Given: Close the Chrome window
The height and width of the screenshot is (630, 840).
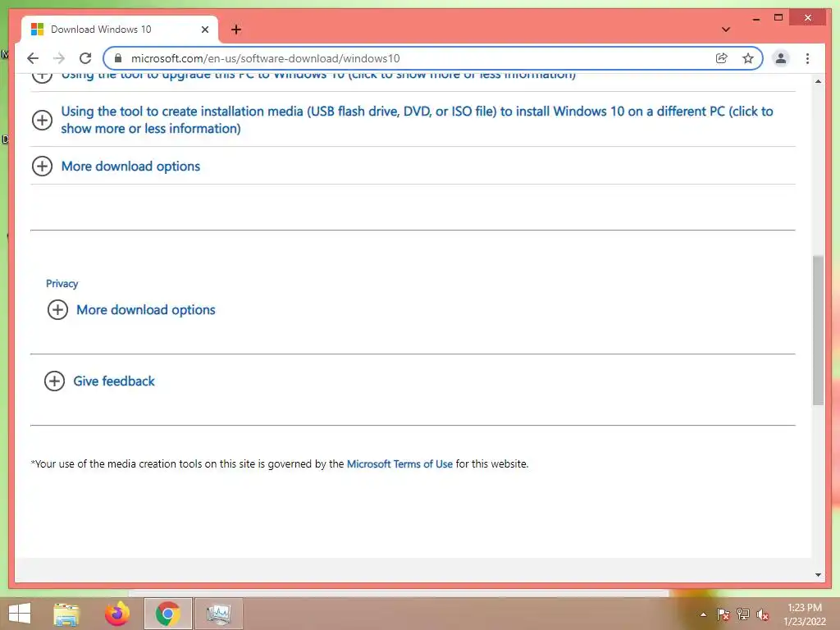Looking at the screenshot, I should (808, 18).
